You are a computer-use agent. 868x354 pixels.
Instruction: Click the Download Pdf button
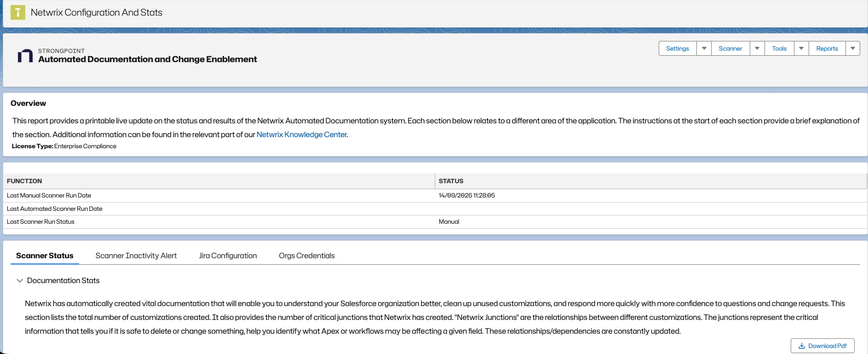coord(822,346)
